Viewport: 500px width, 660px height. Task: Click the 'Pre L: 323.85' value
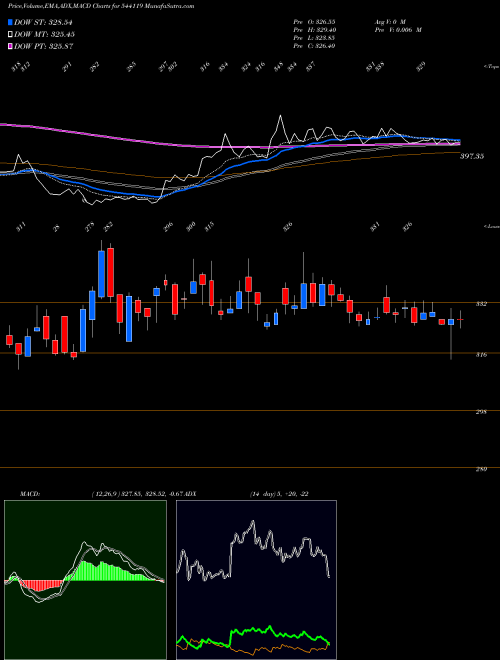[x=314, y=38]
